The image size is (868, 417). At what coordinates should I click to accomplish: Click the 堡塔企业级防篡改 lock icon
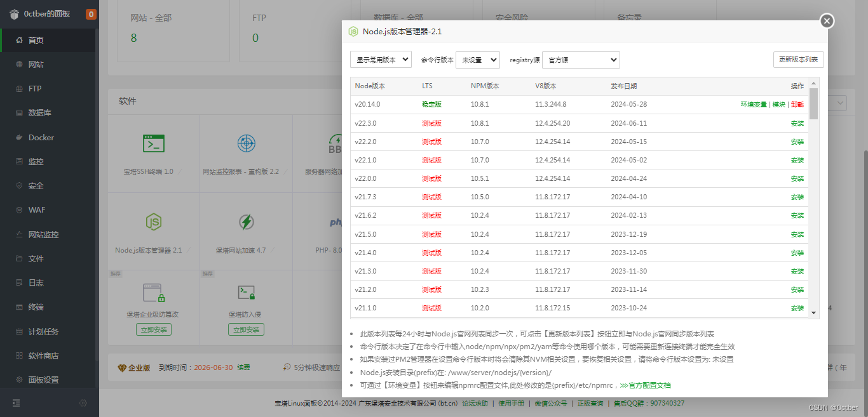pyautogui.click(x=154, y=293)
